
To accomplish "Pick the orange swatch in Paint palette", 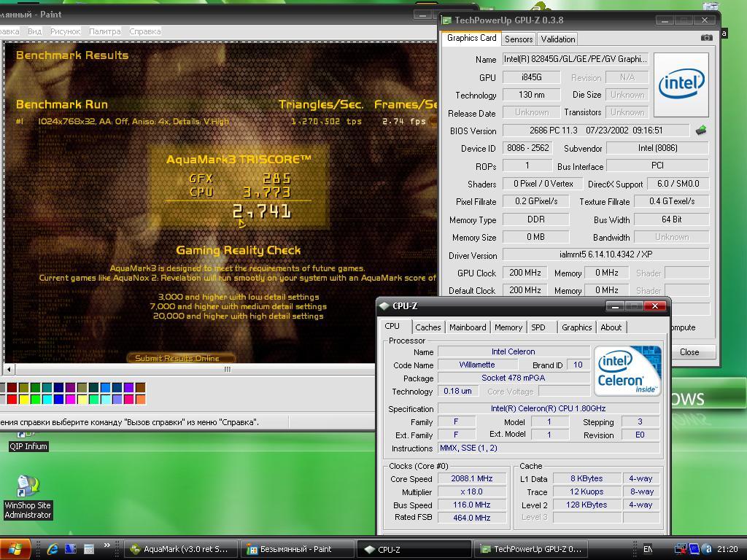I will click(141, 399).
